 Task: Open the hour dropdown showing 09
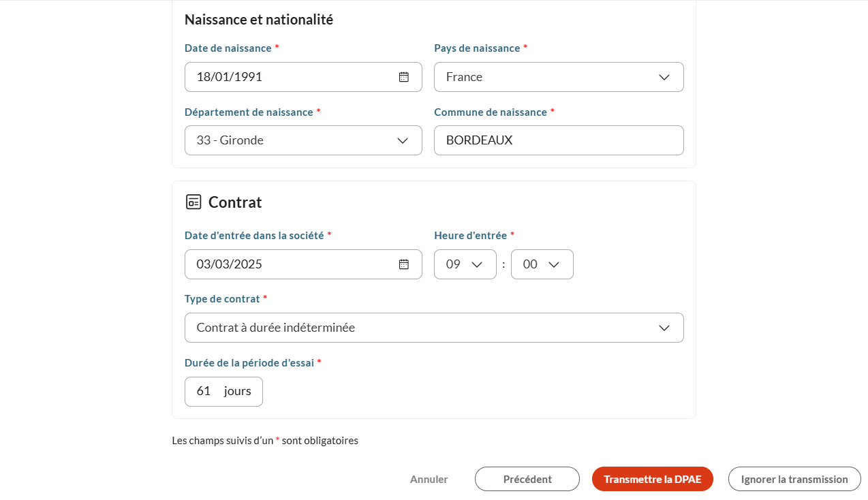point(465,264)
